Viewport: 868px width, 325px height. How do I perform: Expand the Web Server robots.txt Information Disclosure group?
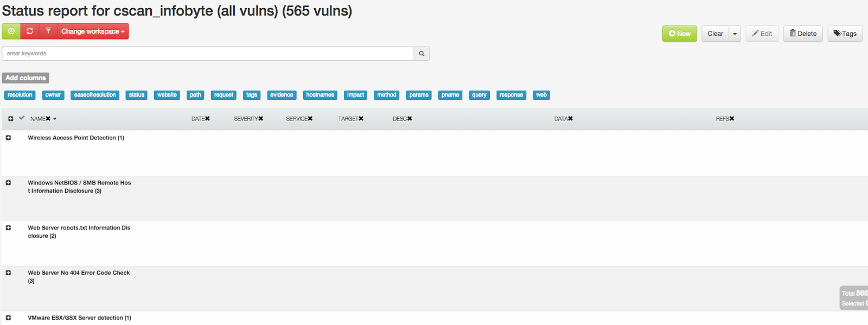coord(8,228)
